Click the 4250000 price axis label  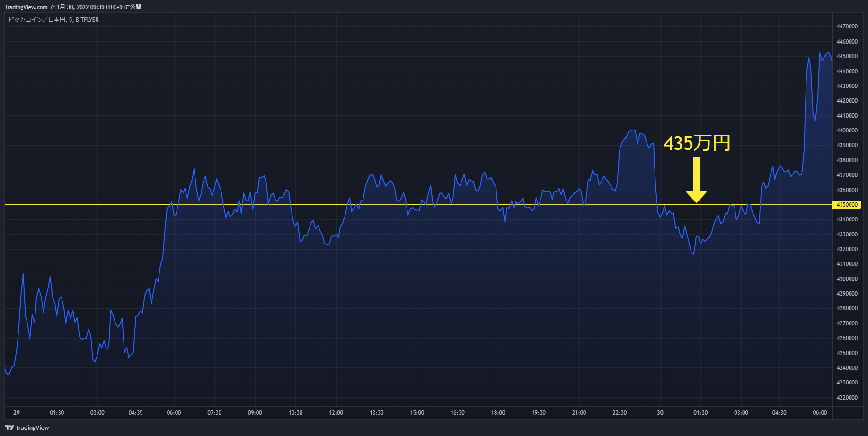tap(847, 353)
